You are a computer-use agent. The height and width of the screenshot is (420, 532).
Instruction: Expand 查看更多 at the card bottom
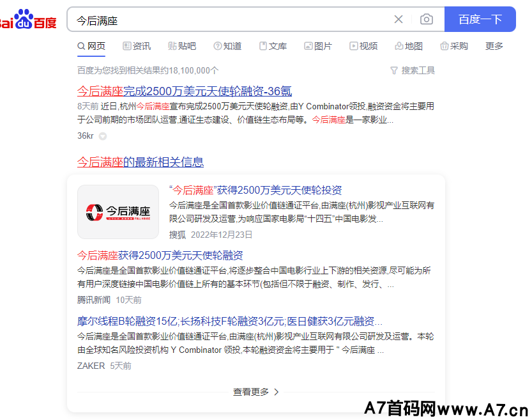pyautogui.click(x=255, y=392)
